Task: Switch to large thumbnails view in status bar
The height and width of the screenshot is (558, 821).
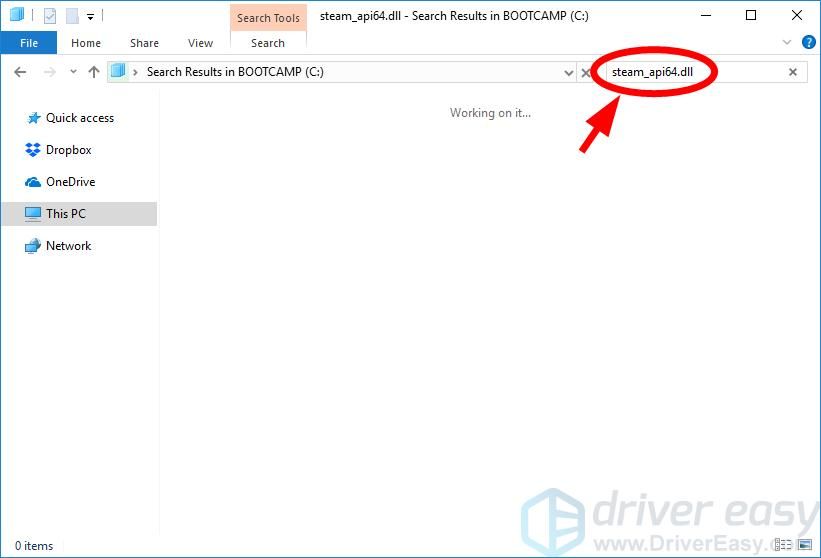Action: 807,546
